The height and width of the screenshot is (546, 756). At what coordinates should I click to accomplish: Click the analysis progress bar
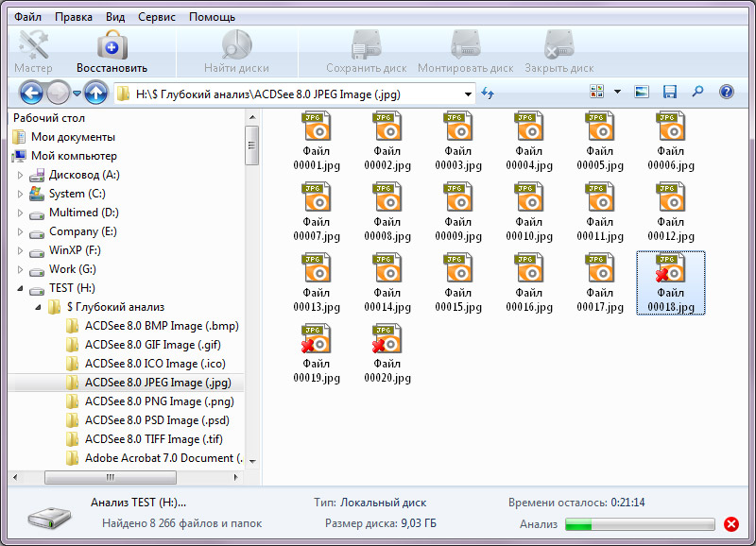point(640,524)
